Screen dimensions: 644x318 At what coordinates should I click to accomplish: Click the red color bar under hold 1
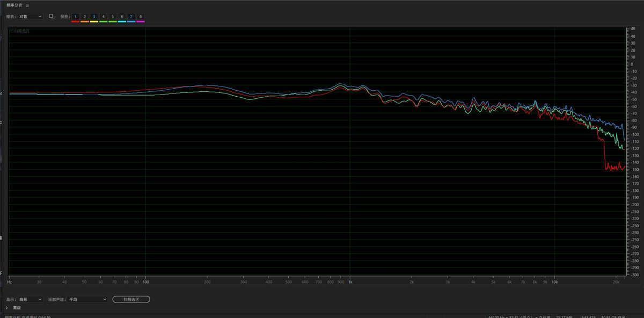coord(75,21)
